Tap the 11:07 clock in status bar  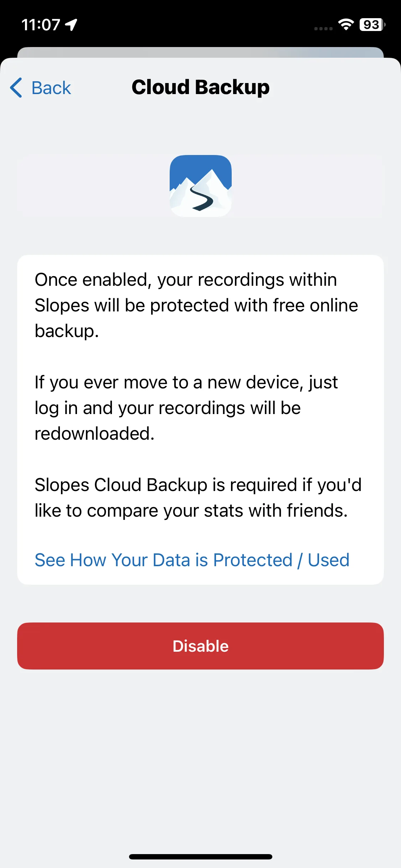41,25
